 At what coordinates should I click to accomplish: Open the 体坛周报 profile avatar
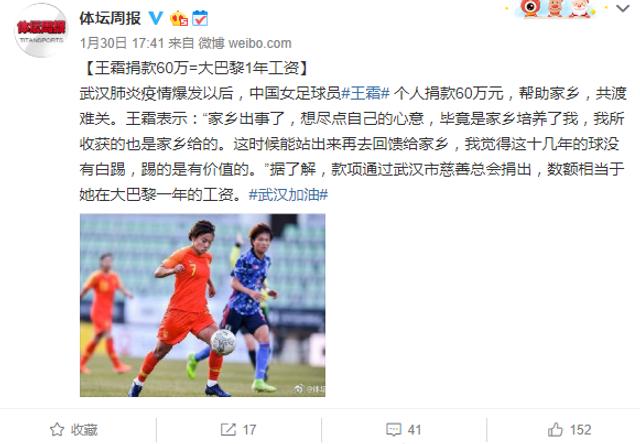41,30
